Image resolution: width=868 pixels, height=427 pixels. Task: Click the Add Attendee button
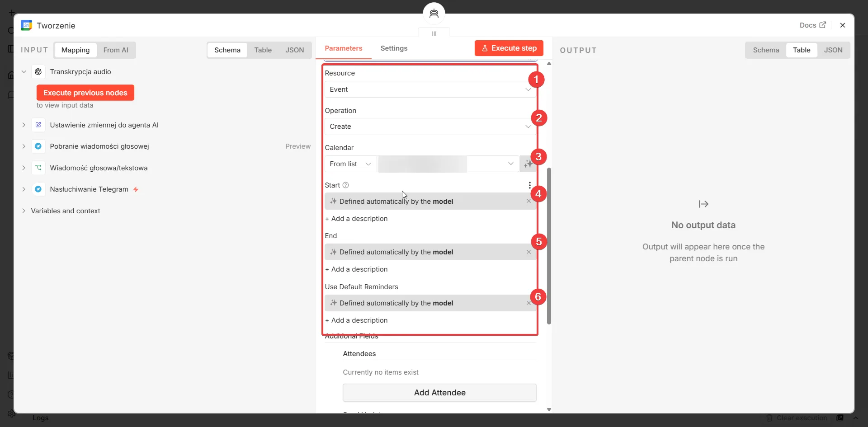440,393
